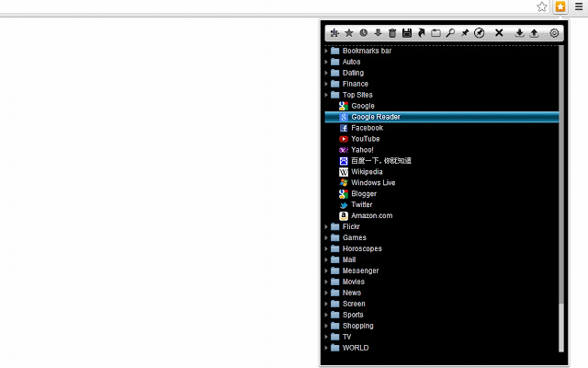Select the TV folder
The height and width of the screenshot is (368, 588).
[441, 337]
